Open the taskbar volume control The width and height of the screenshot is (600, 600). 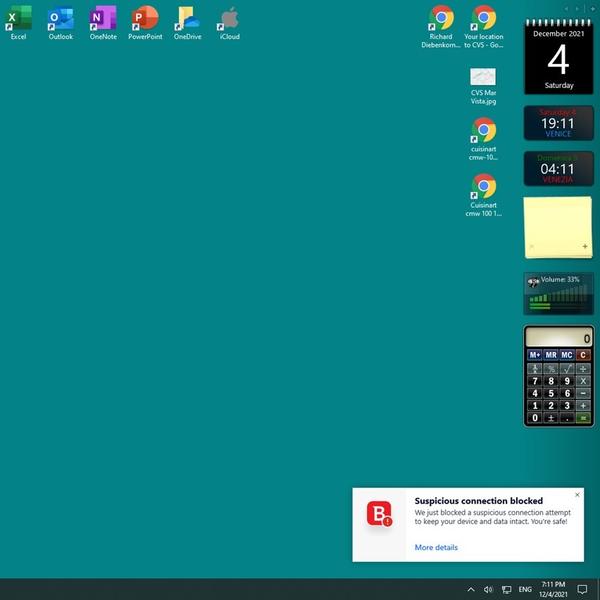pos(488,590)
